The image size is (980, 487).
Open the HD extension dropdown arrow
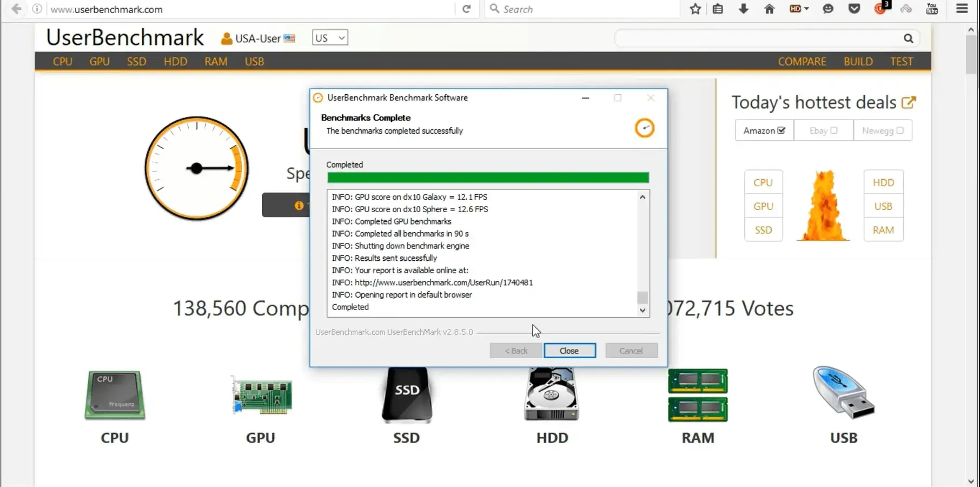click(x=806, y=9)
